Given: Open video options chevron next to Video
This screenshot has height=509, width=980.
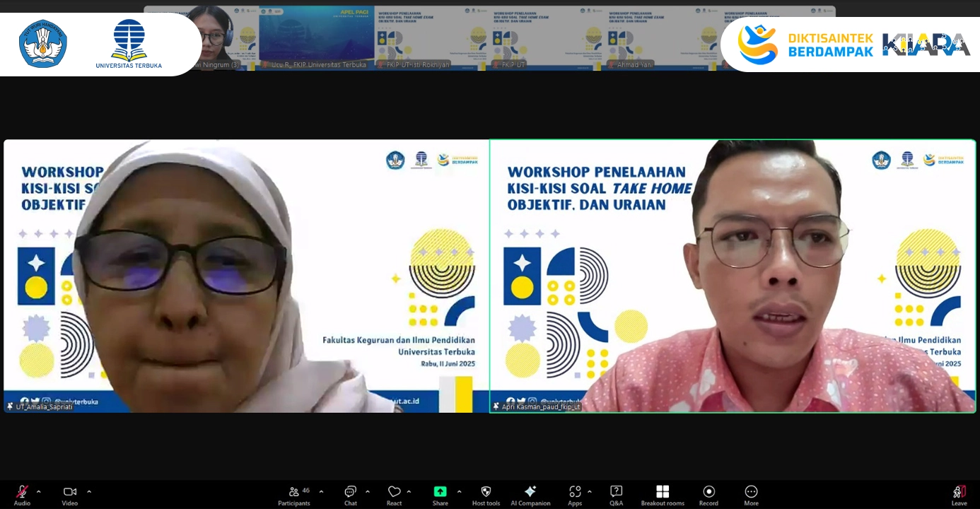Looking at the screenshot, I should point(89,491).
